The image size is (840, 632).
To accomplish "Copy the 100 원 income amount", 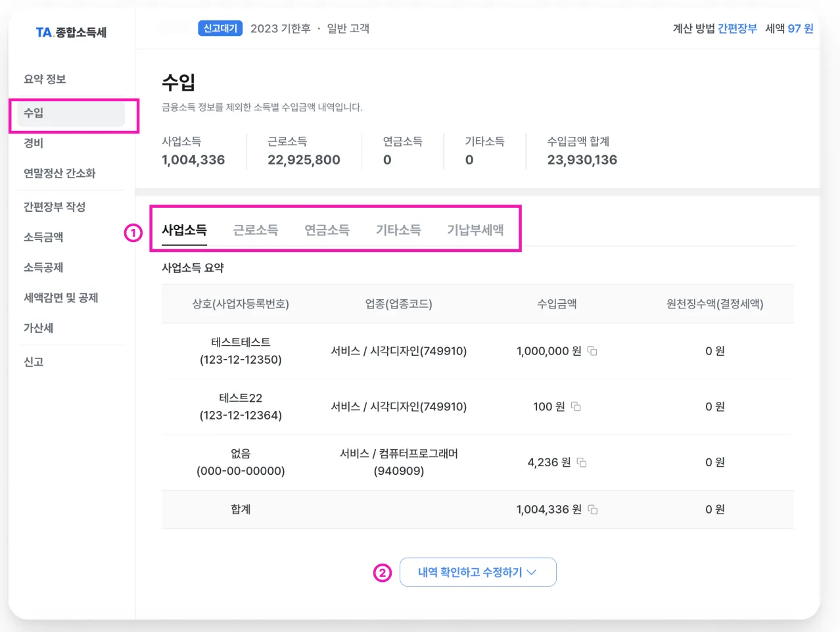I will pos(576,407).
